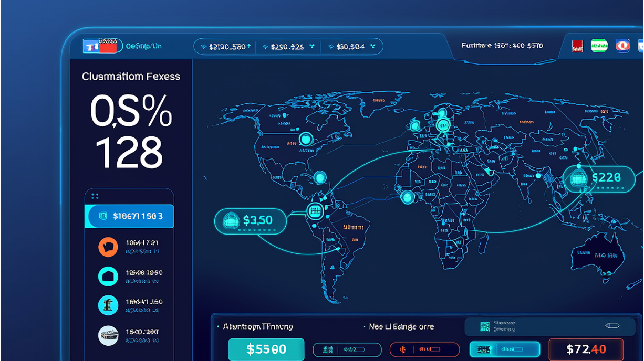644x361 pixels.
Task: Click the red circle icon in top-right toolbar
Action: (x=622, y=46)
